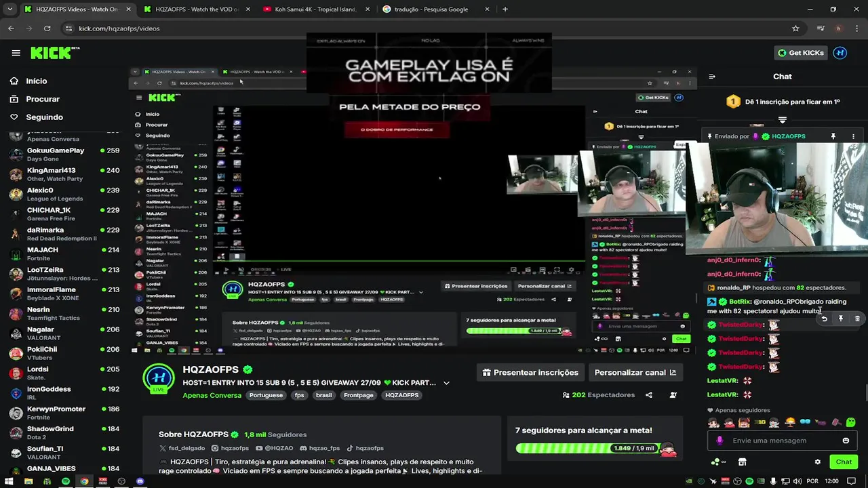Viewport: 868px width, 488px height.
Task: Click the user follow icon beside share
Action: pos(673,395)
